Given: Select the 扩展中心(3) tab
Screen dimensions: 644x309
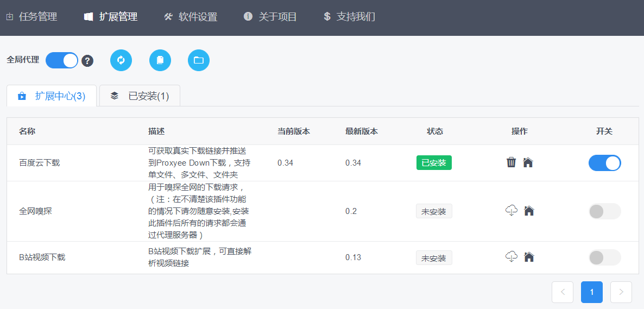Looking at the screenshot, I should (52, 96).
